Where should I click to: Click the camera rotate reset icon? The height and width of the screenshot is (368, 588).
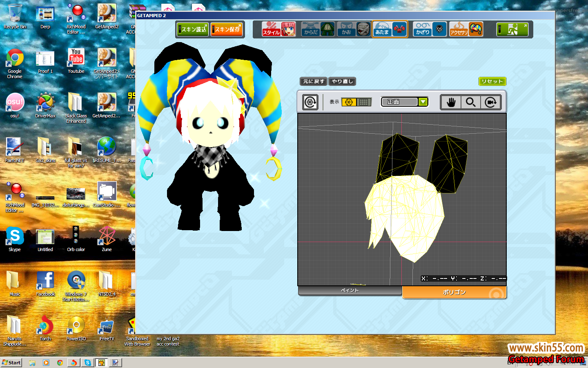coord(490,102)
